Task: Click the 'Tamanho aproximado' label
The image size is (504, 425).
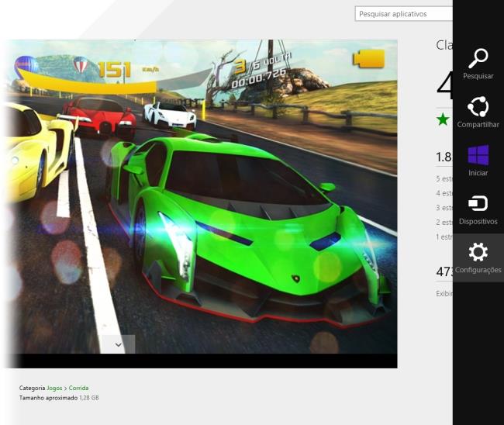Action: tap(48, 398)
